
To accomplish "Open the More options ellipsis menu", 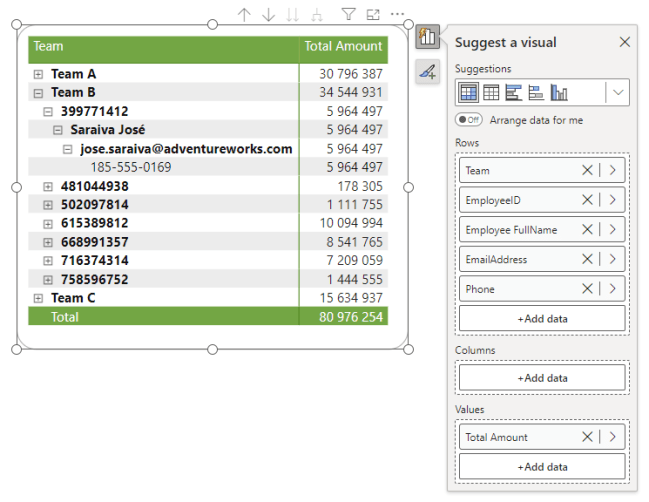I will tap(398, 14).
